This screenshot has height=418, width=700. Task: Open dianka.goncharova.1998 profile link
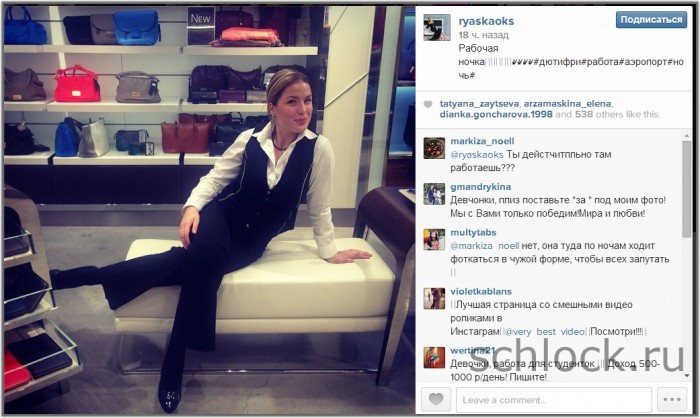(496, 114)
